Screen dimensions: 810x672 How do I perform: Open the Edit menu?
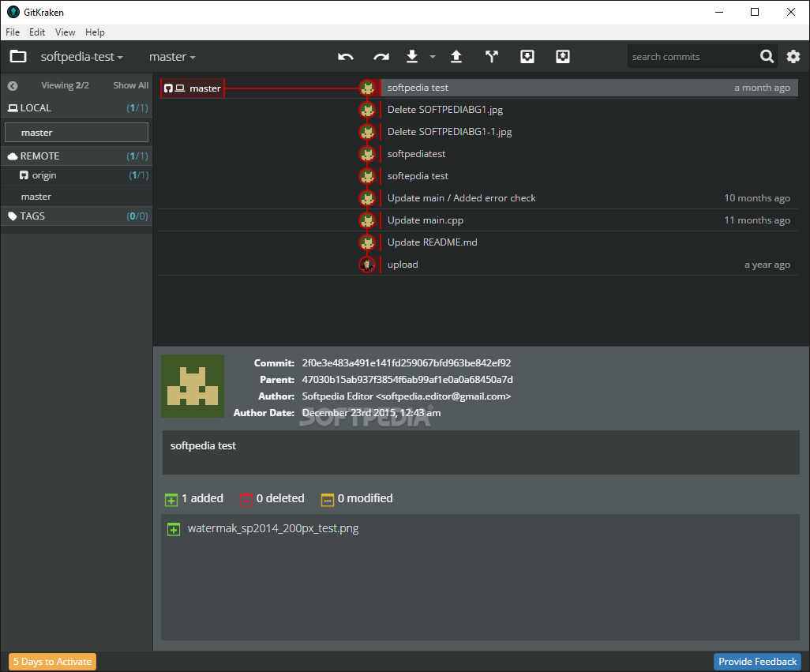(x=36, y=32)
